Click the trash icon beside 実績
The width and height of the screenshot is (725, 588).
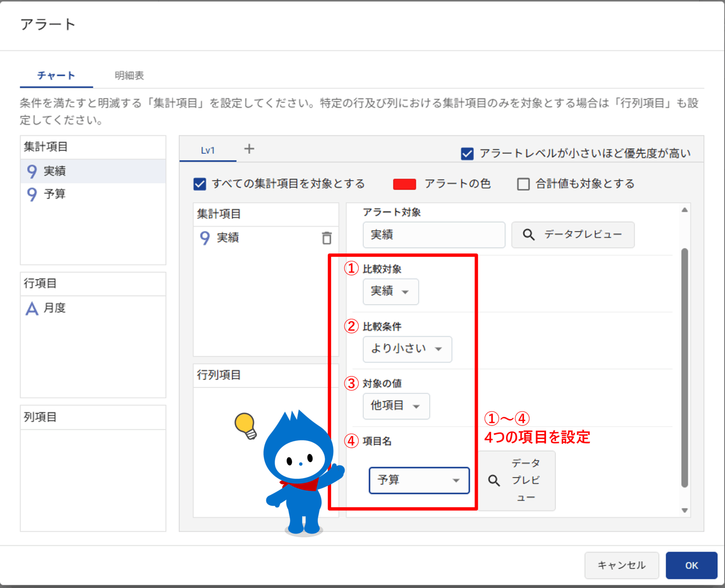coord(327,238)
